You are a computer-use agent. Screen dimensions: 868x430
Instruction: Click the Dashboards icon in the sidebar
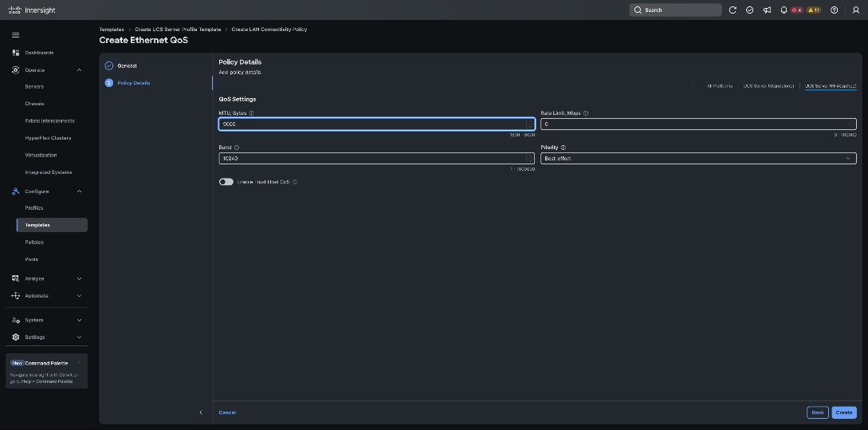click(15, 53)
